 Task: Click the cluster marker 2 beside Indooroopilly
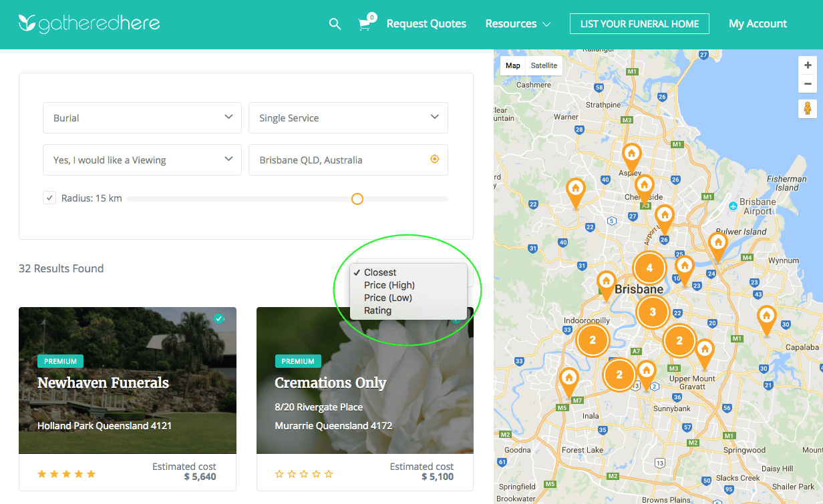(592, 340)
